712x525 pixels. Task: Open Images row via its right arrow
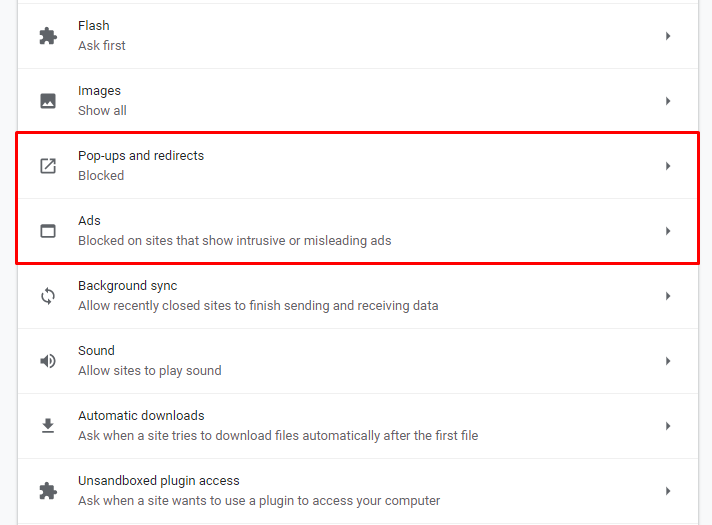pyautogui.click(x=668, y=101)
